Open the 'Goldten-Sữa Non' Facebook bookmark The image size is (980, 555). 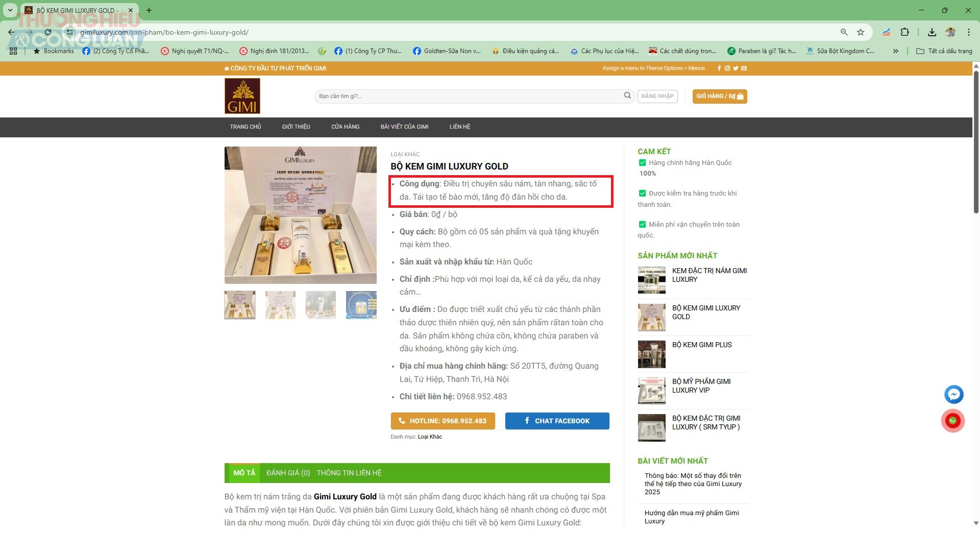(x=447, y=51)
